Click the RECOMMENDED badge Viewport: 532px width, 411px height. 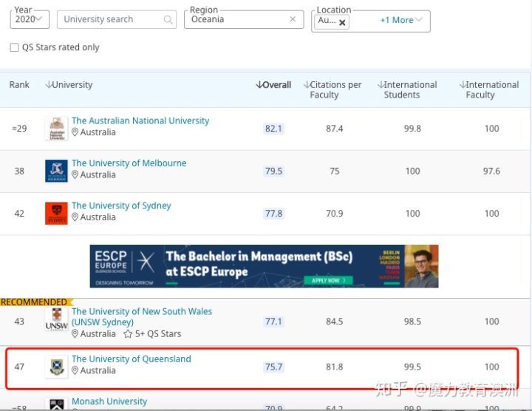(35, 302)
